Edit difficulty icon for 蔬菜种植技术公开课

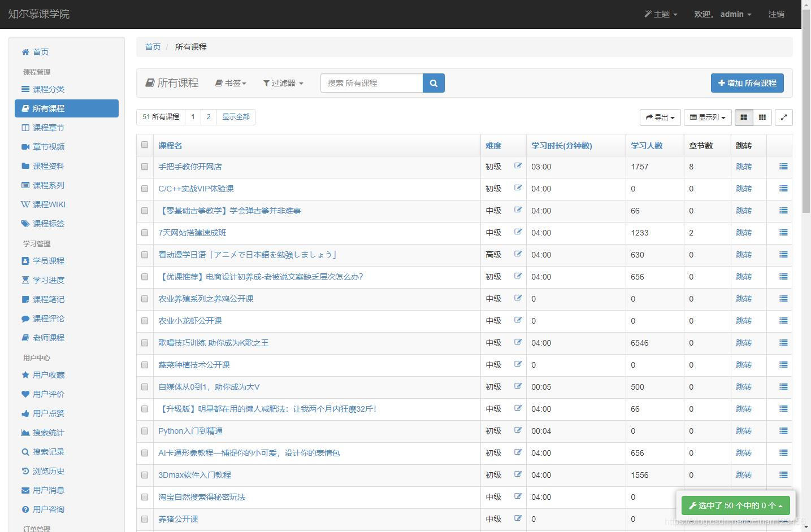point(518,364)
